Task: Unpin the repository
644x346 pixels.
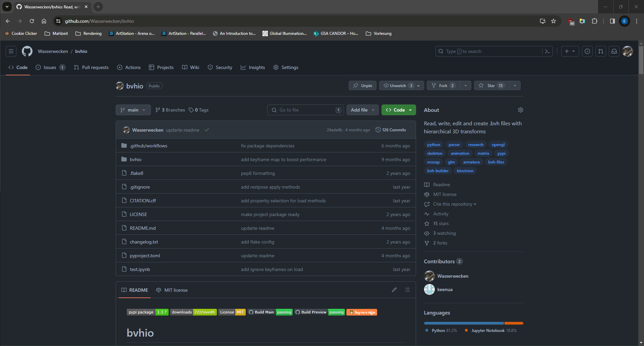Action: [363, 86]
